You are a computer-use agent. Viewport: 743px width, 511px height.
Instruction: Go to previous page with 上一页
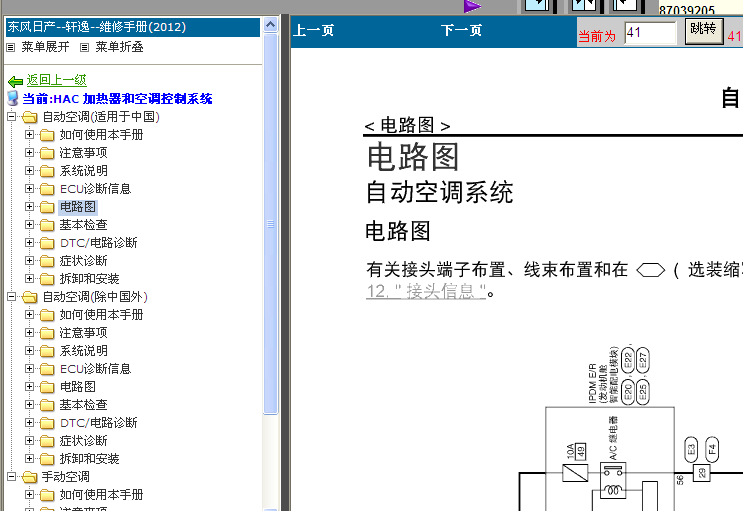(x=313, y=30)
